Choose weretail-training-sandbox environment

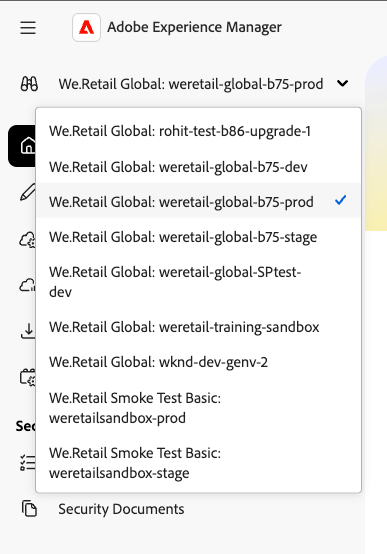198,327
